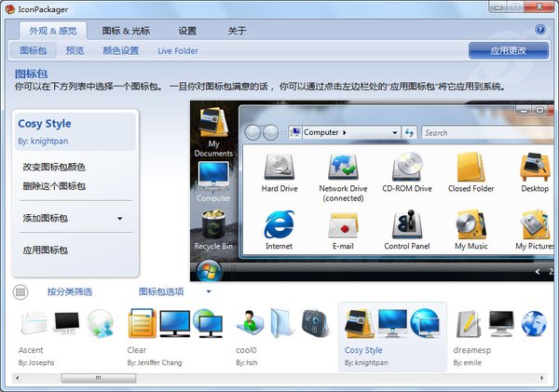Click the preview taskbar left chevron

point(538,272)
